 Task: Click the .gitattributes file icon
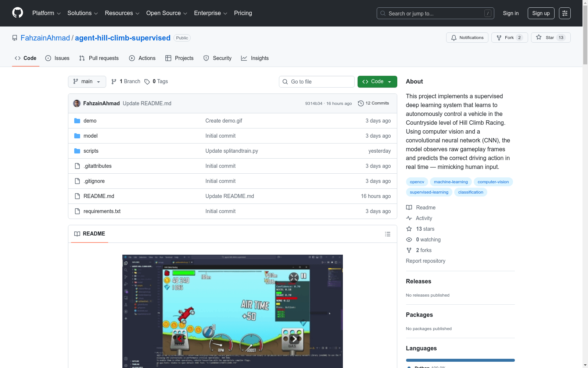coord(77,166)
